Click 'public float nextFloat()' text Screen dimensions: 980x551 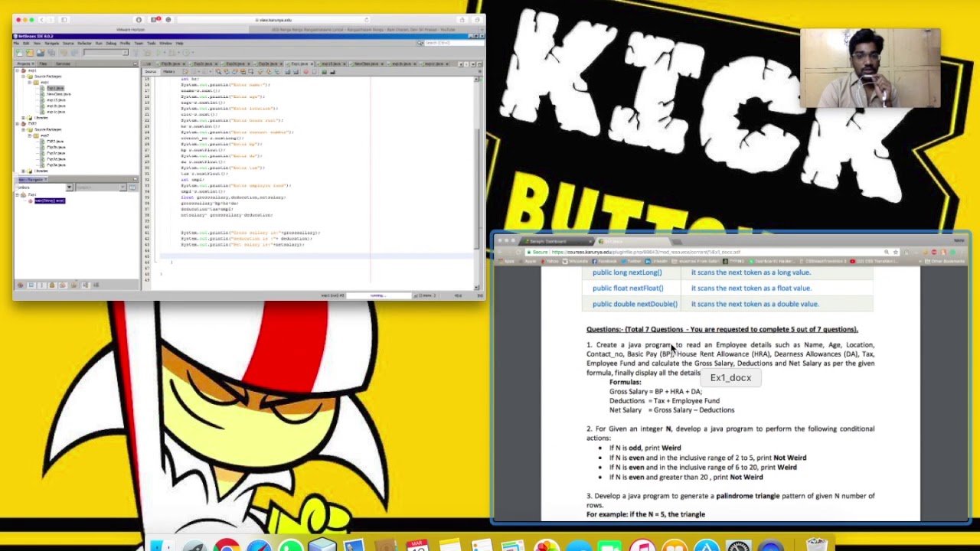(x=628, y=289)
